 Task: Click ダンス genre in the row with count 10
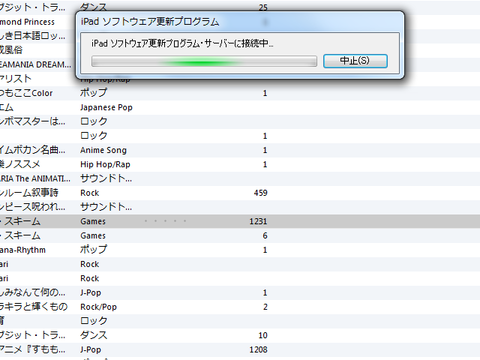pyautogui.click(x=94, y=335)
